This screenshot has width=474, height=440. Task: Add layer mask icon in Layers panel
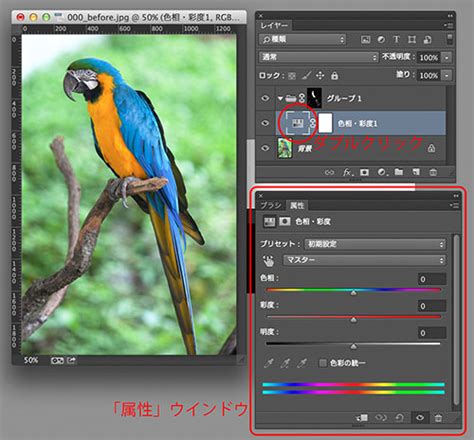click(x=364, y=172)
